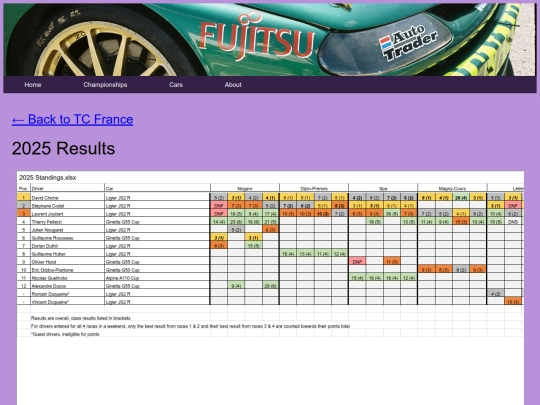The height and width of the screenshot is (405, 540).
Task: Click Guillaume Huber's 16 (4) Dijon-Prenois result
Action: 288,254
